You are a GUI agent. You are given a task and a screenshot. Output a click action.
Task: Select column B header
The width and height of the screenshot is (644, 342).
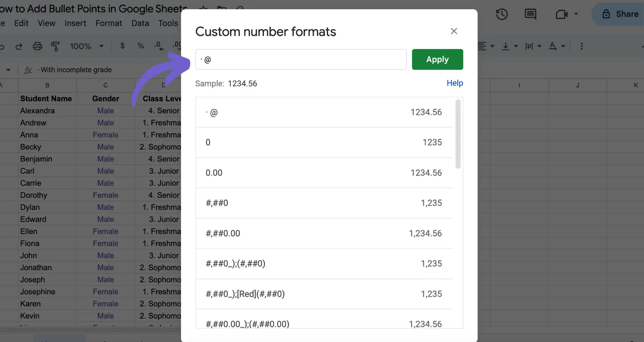[x=47, y=85]
